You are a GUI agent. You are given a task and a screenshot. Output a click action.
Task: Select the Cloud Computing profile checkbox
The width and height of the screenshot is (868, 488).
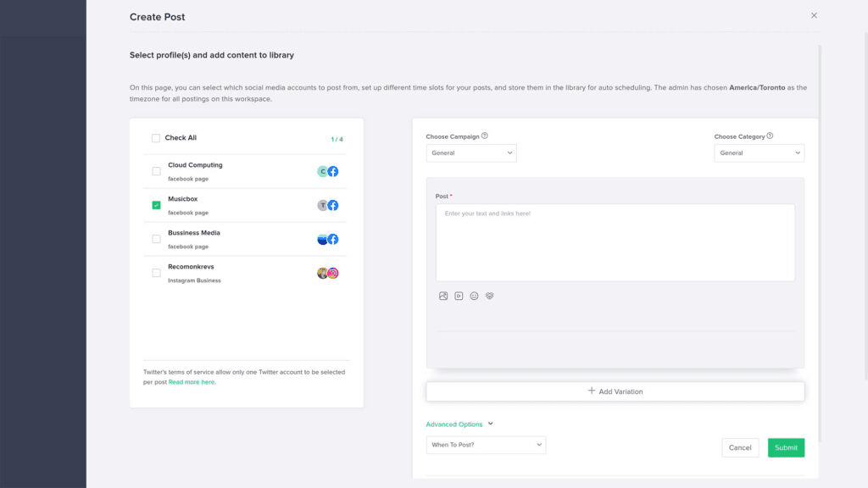tap(156, 171)
